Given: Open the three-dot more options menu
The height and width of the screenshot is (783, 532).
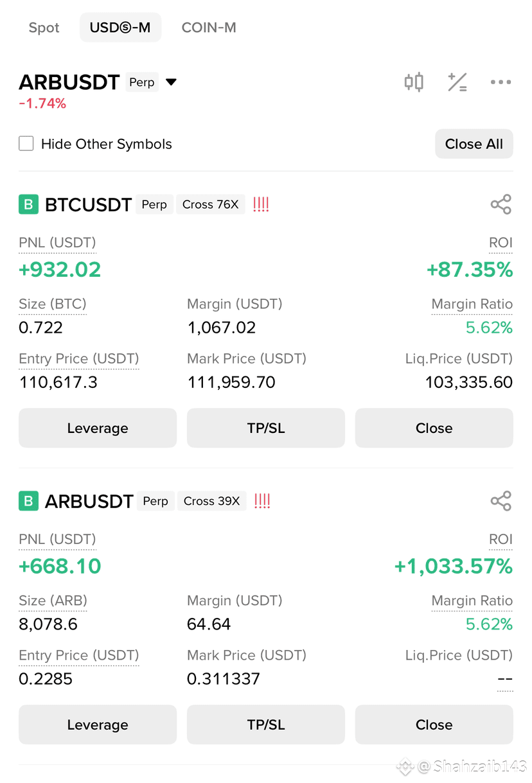Looking at the screenshot, I should (501, 82).
